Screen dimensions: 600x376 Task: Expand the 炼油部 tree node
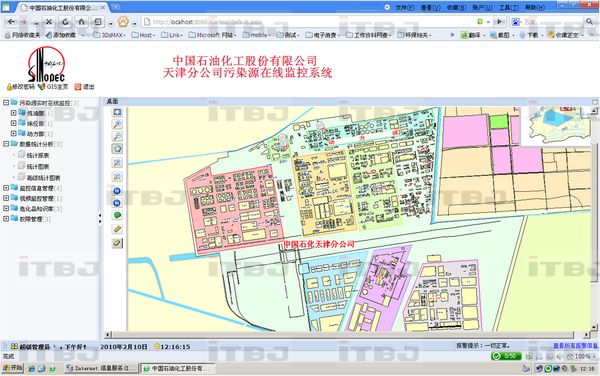click(13, 113)
